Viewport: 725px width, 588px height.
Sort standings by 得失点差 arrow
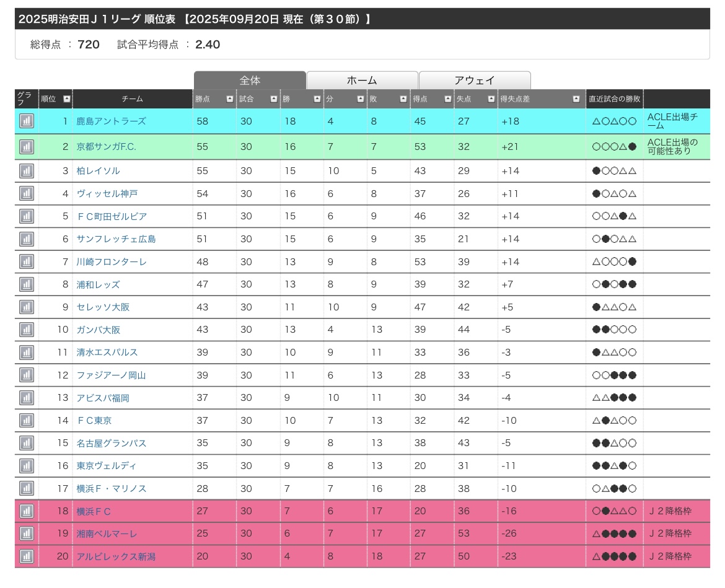click(x=578, y=99)
